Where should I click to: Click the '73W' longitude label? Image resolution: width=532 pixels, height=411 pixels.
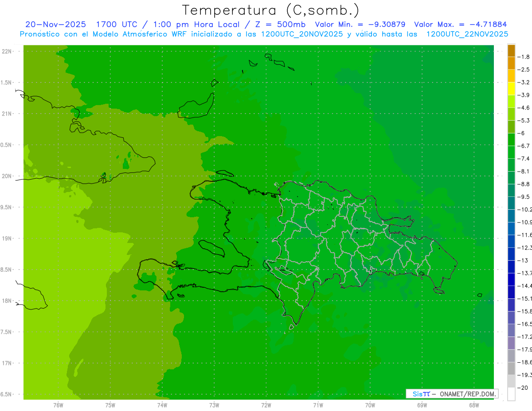pyautogui.click(x=214, y=405)
